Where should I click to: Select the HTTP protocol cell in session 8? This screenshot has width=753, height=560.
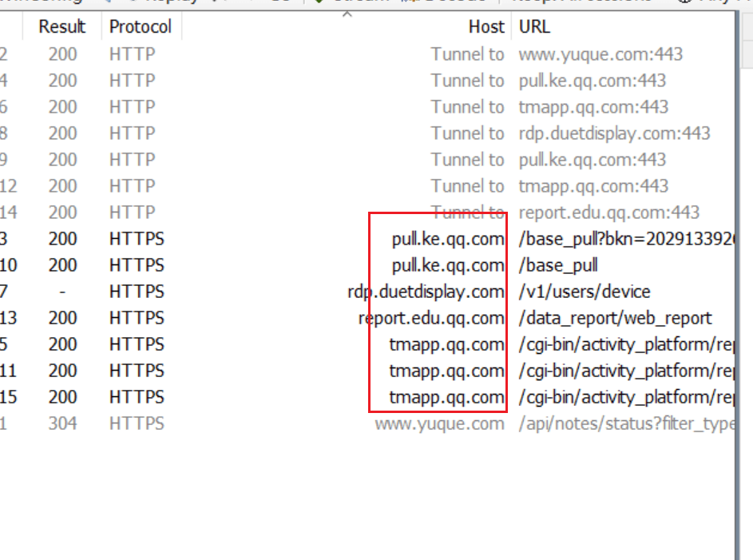point(132,133)
